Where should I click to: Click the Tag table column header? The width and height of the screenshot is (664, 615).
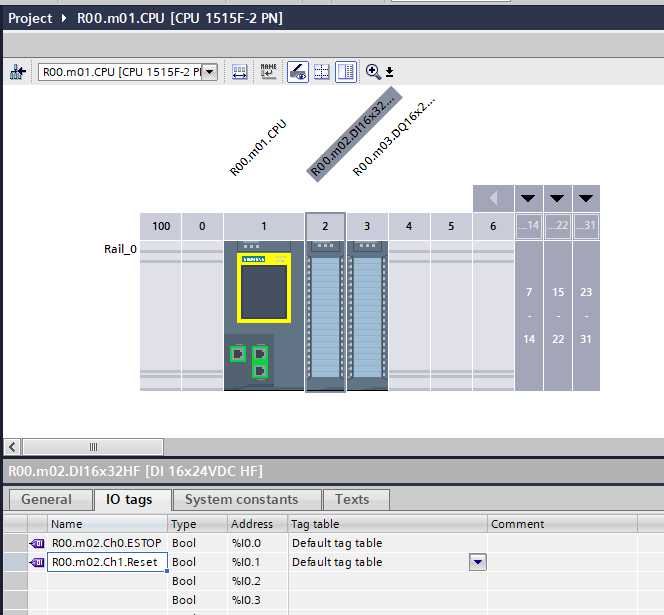[387, 524]
